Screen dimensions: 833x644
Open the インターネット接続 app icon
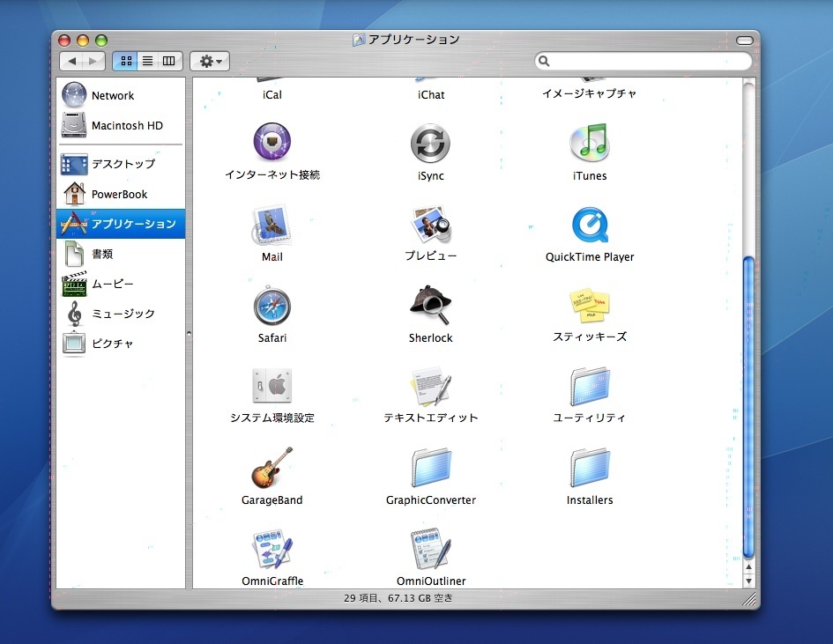click(271, 142)
